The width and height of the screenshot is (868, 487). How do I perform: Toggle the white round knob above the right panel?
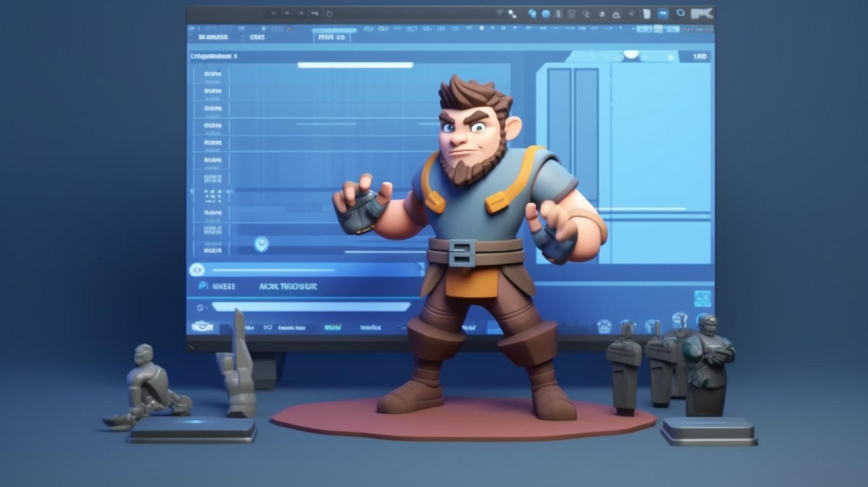coord(631,54)
